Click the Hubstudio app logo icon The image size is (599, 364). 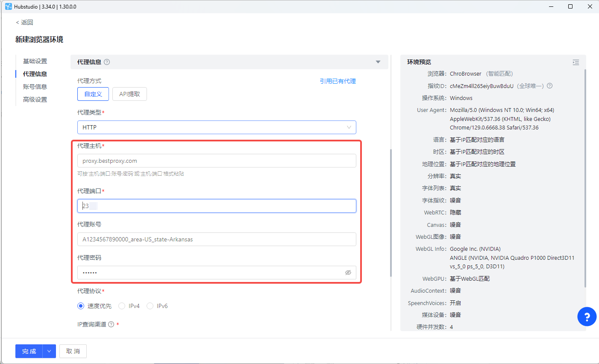[8, 6]
